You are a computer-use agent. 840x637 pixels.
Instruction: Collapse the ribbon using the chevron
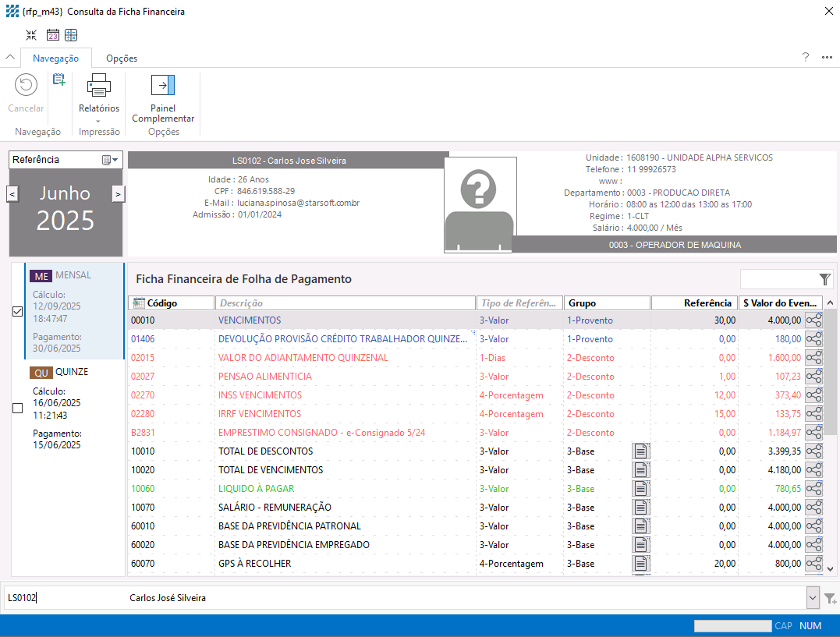click(x=10, y=58)
